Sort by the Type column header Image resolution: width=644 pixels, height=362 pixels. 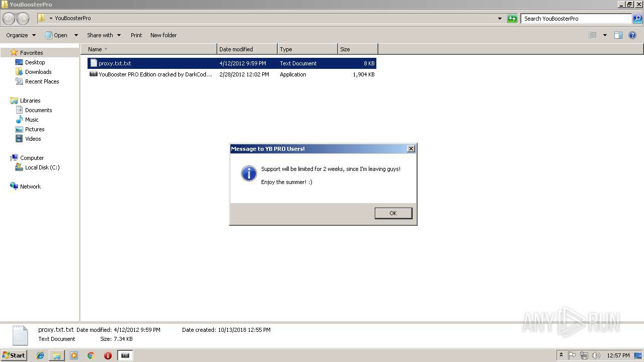tap(307, 49)
